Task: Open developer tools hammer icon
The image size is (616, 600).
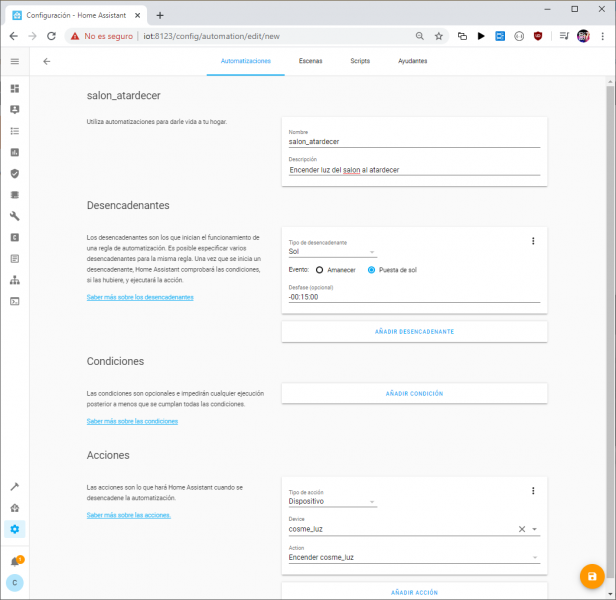Action: point(15,487)
